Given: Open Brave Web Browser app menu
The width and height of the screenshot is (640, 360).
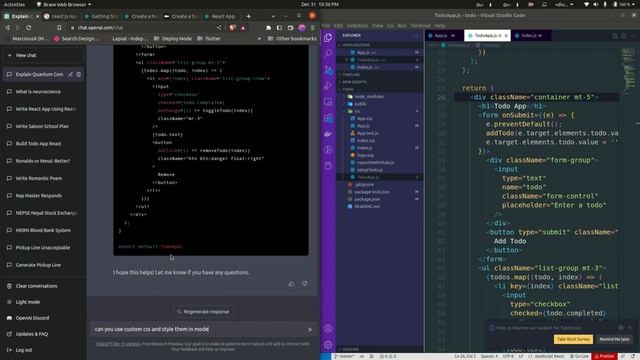Looking at the screenshot, I should click(x=64, y=4).
